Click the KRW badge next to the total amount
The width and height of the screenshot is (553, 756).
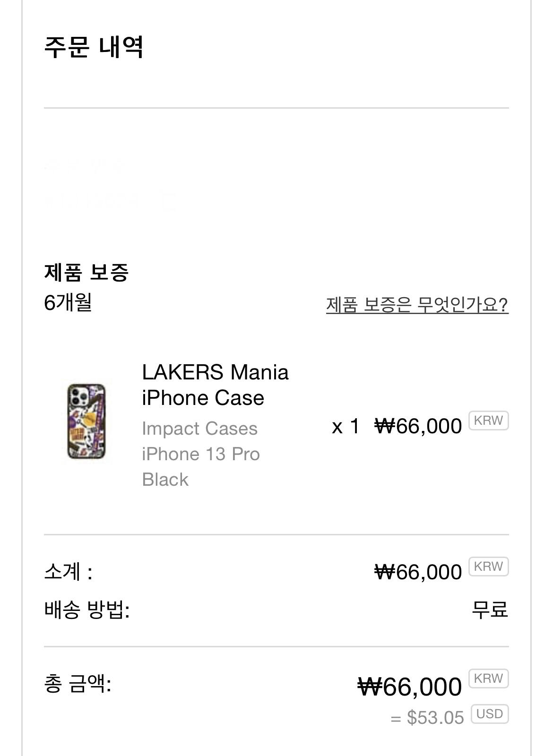(x=488, y=679)
